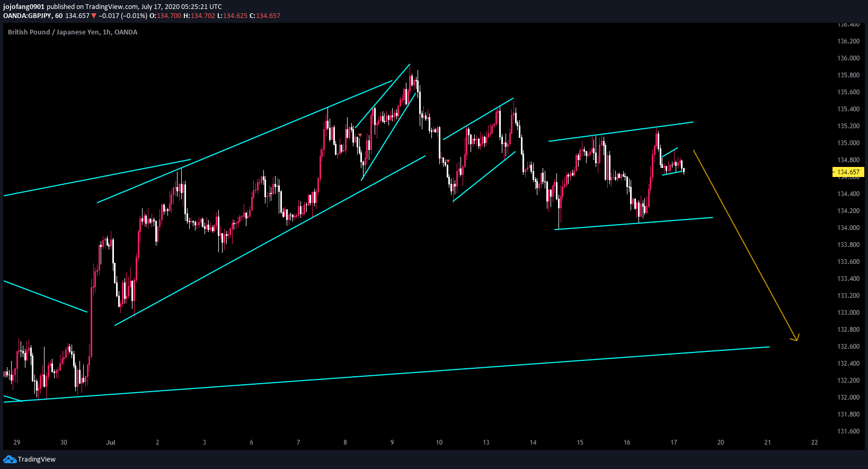This screenshot has width=868, height=469.
Task: Click date axis label 30
Action: coord(64,443)
